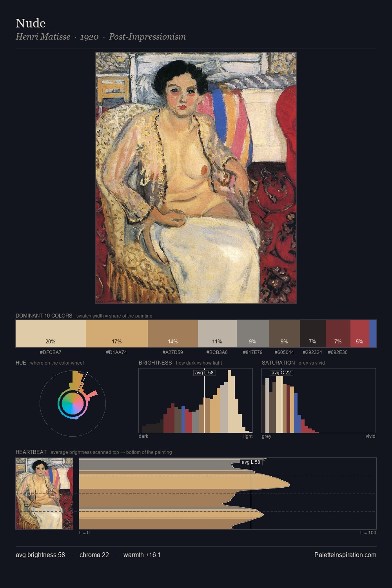Click the 'avg brightness 58' footer stat

(x=40, y=555)
